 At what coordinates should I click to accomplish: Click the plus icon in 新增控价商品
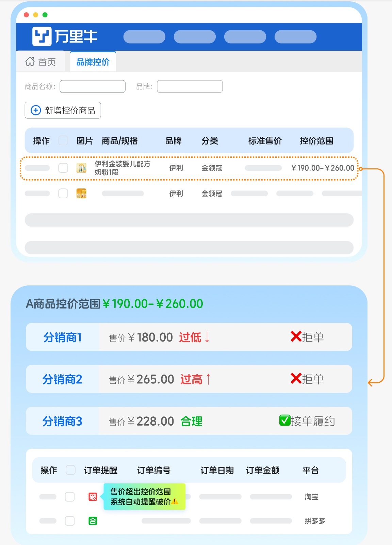coord(36,110)
